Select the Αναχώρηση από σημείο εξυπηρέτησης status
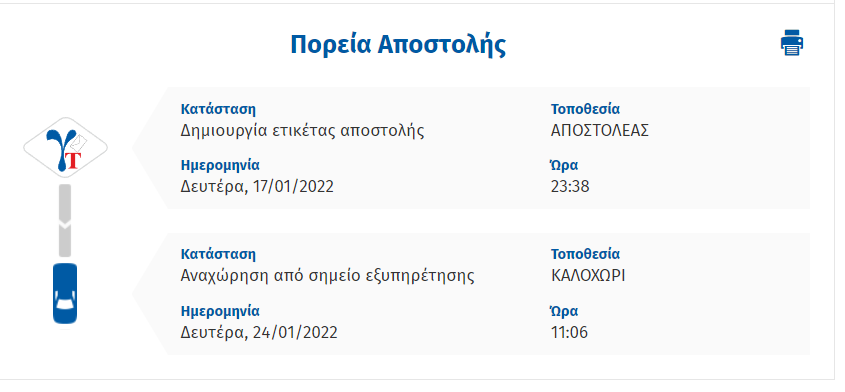Screen dimensions: 845x392 (x=328, y=276)
